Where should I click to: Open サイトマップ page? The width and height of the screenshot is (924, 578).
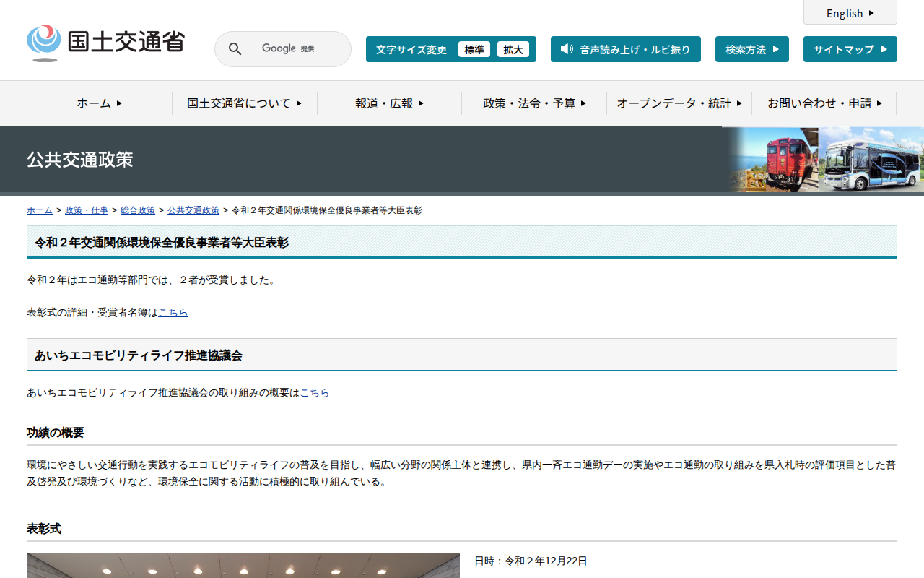tap(850, 49)
